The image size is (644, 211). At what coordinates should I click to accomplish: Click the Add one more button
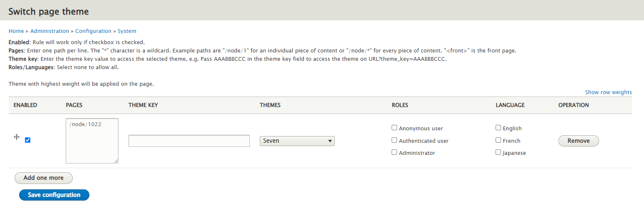pyautogui.click(x=44, y=178)
